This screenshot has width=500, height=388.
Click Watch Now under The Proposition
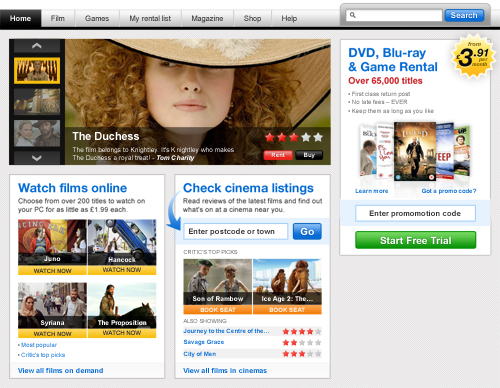(122, 333)
